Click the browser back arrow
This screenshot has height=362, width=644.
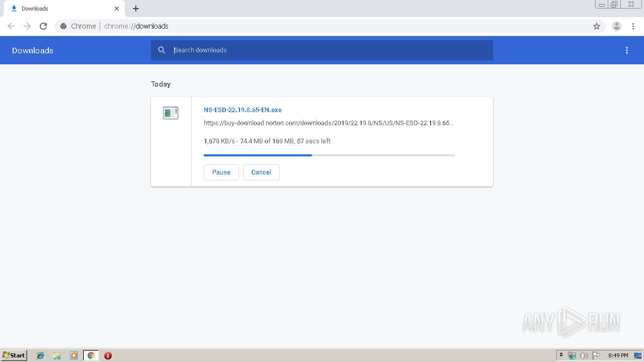pyautogui.click(x=11, y=26)
